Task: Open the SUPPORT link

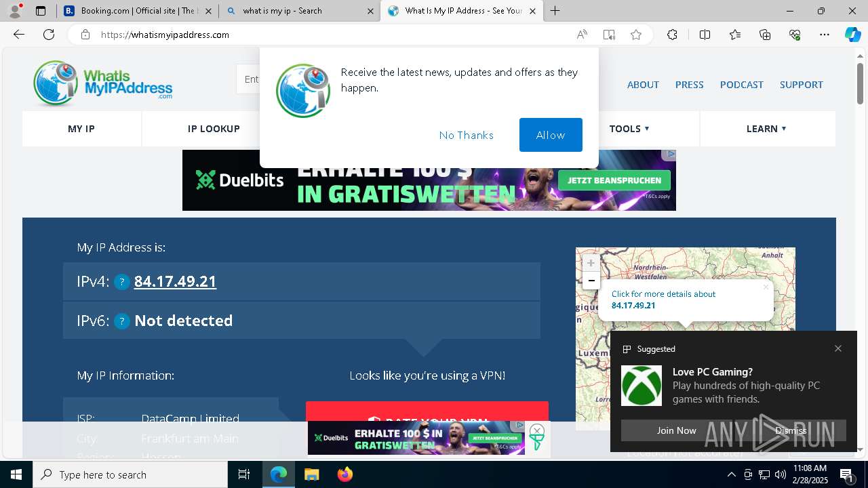Action: coord(802,85)
